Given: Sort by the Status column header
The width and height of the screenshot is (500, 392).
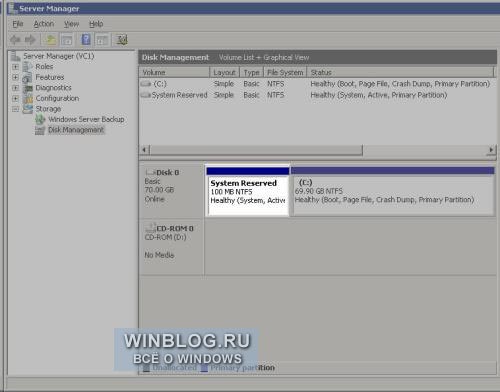Looking at the screenshot, I should coord(400,72).
